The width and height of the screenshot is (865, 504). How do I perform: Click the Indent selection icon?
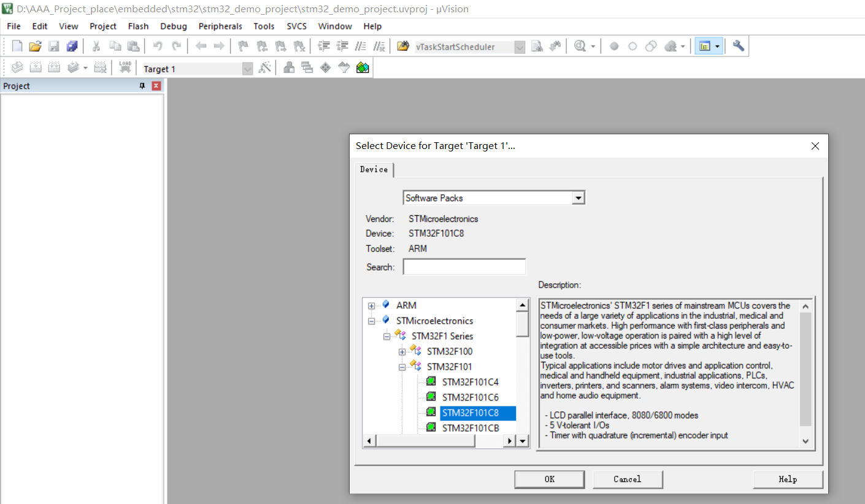pyautogui.click(x=324, y=47)
